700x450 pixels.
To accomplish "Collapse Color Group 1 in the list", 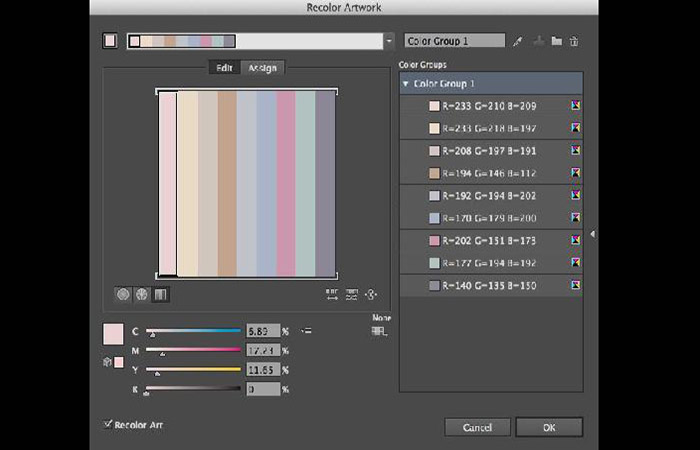I will [x=405, y=84].
